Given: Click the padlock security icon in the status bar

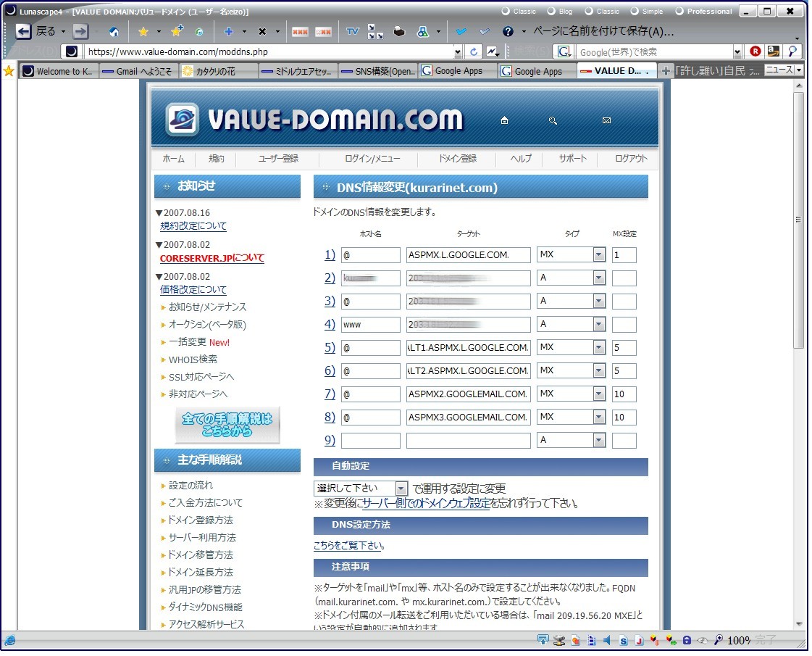Looking at the screenshot, I should pos(687,640).
